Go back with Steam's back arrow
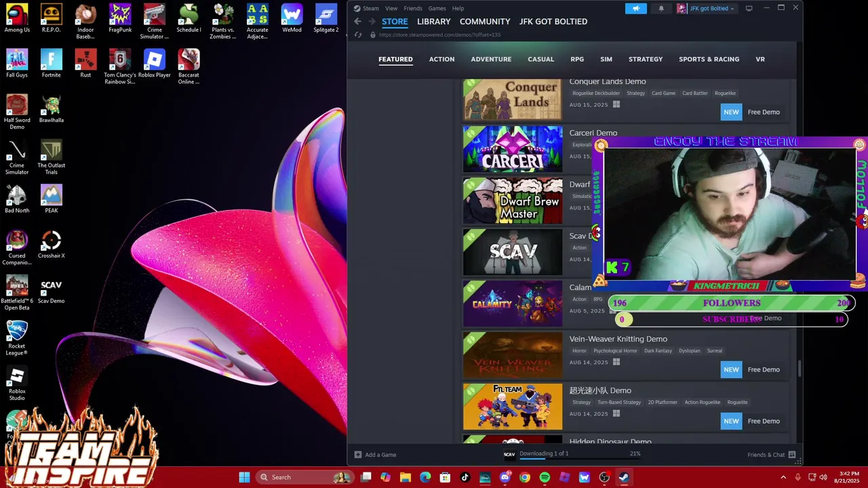Screen dimensions: 868x488 (x=357, y=22)
